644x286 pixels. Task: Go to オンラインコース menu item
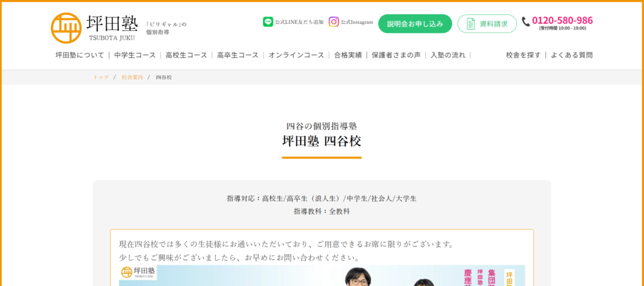[x=296, y=55]
